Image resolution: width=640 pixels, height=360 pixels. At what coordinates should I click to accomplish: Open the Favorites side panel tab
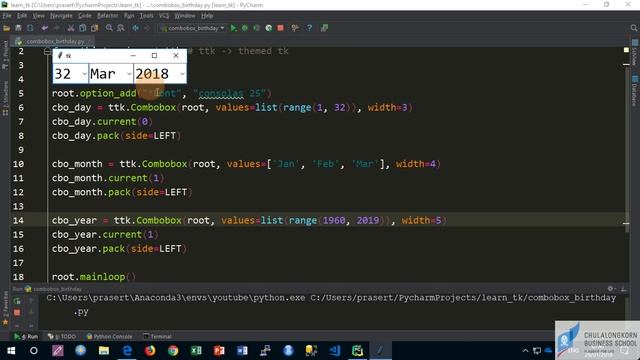pos(5,308)
